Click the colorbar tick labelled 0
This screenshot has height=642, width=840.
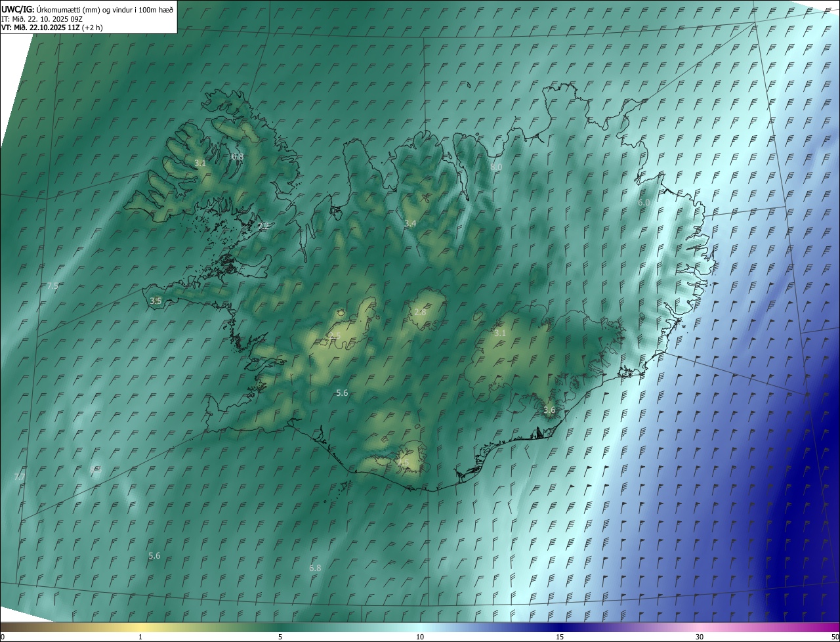3,637
